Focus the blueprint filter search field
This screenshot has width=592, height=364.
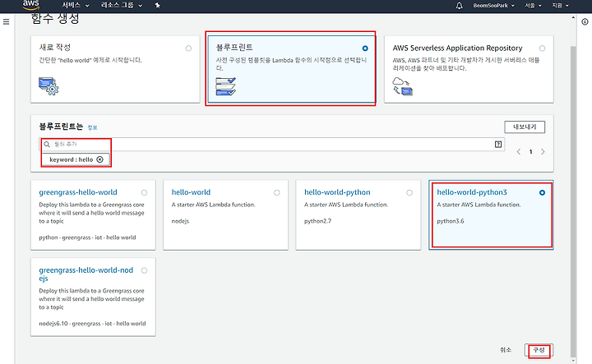[272, 144]
